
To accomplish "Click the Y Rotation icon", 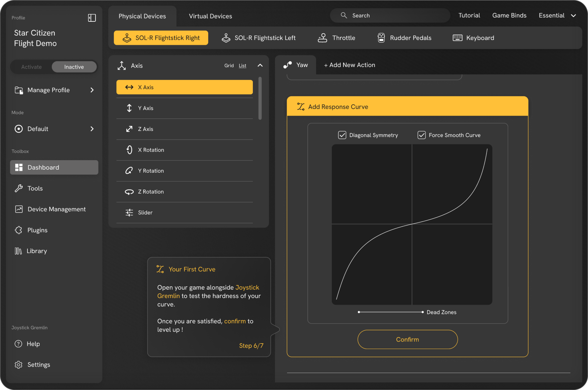I will tap(129, 171).
